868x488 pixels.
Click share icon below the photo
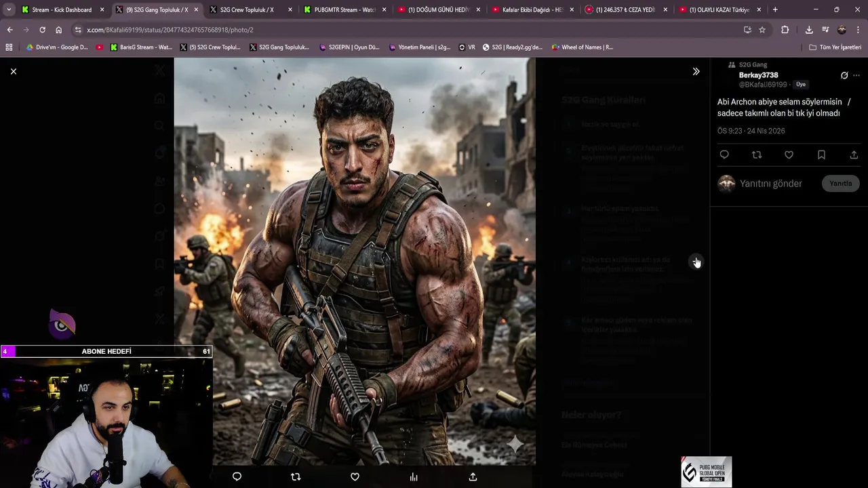[x=473, y=476]
